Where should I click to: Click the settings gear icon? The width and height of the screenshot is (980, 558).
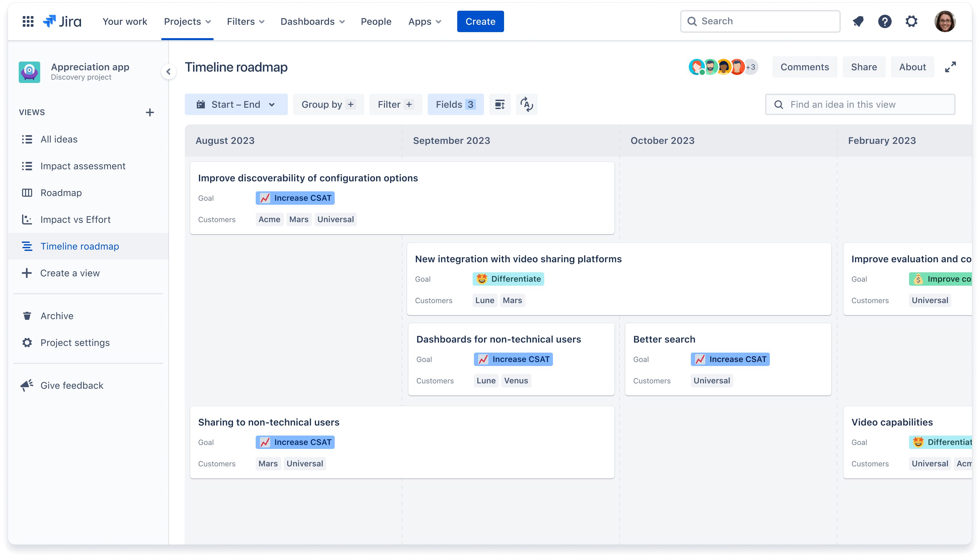(912, 21)
